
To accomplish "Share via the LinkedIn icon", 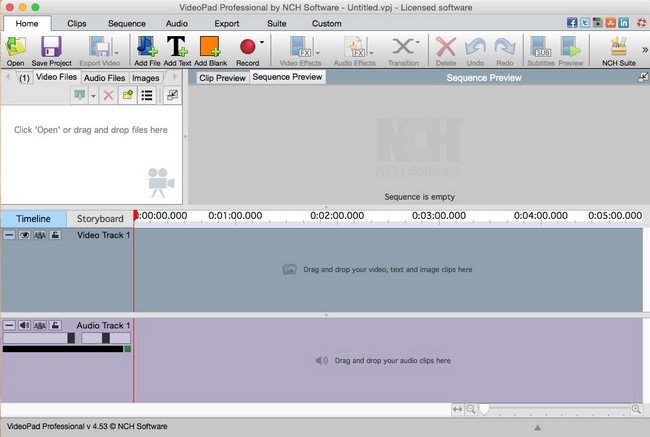I will click(623, 23).
